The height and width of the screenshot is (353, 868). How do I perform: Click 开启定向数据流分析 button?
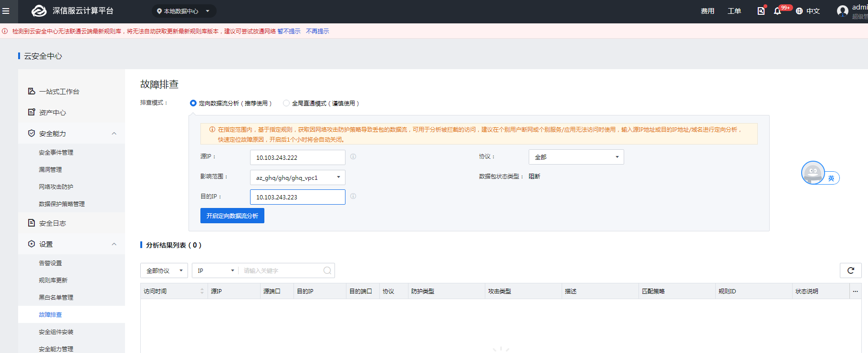click(x=232, y=216)
